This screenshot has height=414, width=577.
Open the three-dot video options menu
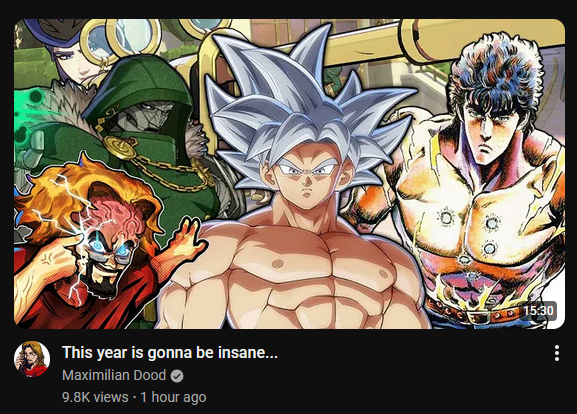tap(557, 353)
